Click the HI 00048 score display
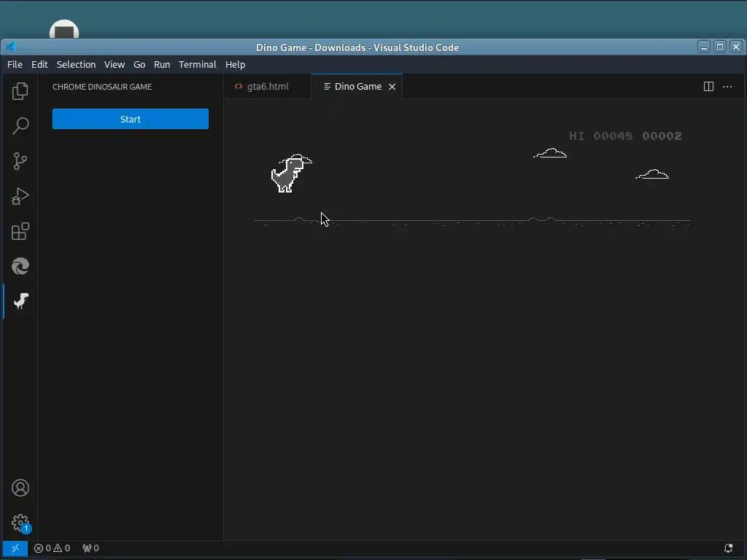 [601, 136]
